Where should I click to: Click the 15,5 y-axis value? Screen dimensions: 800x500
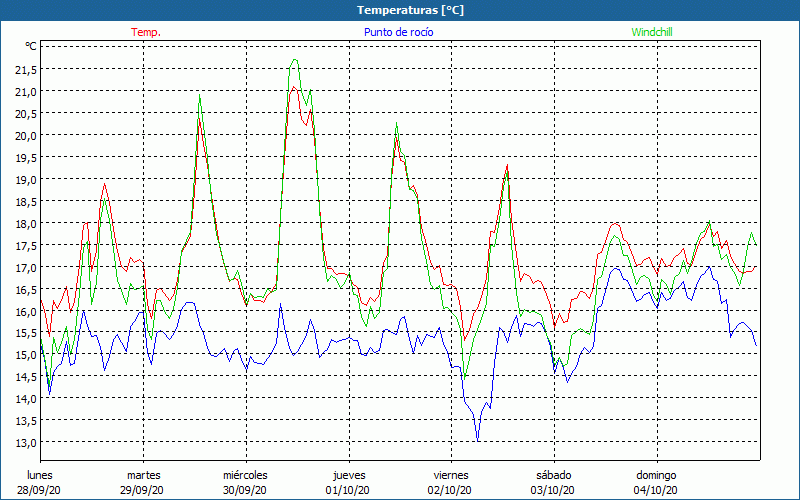tap(26, 333)
